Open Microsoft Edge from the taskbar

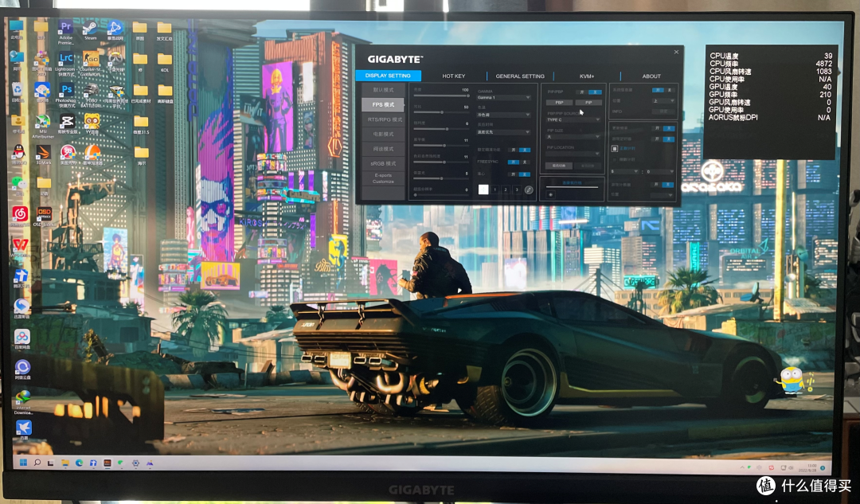point(79,463)
